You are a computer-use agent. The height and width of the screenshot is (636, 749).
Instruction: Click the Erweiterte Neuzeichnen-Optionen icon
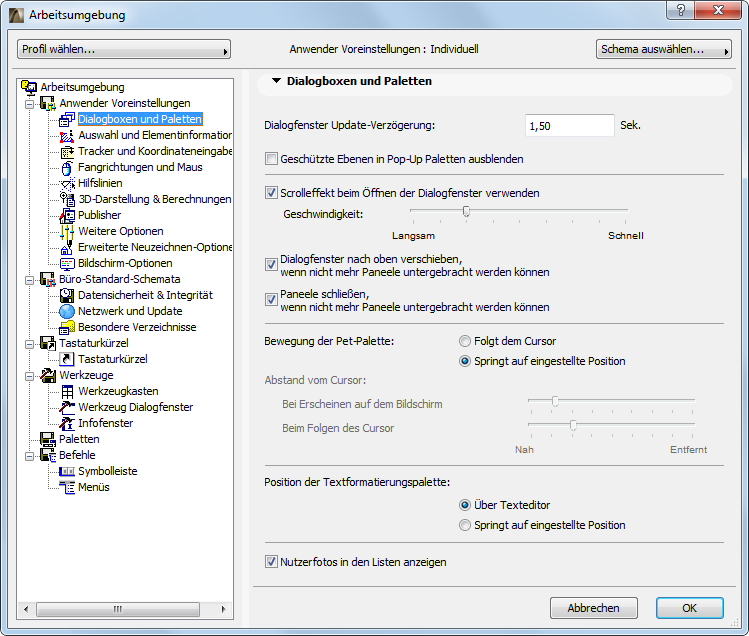(67, 247)
